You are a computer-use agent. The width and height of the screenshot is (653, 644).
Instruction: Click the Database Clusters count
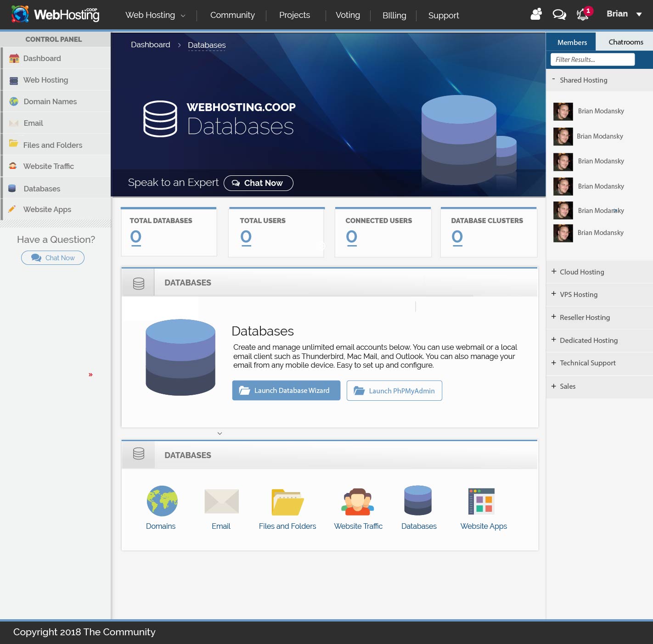[x=457, y=237]
